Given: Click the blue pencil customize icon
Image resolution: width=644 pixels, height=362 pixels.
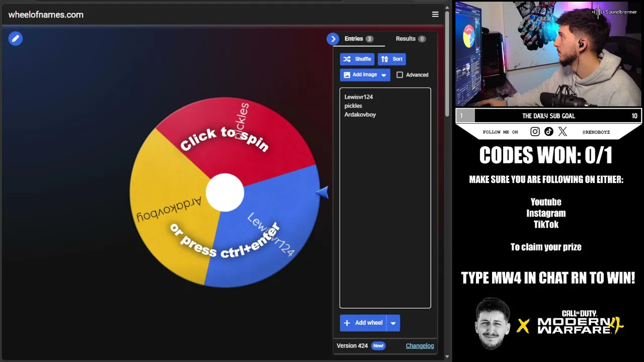Looking at the screenshot, I should click(16, 39).
